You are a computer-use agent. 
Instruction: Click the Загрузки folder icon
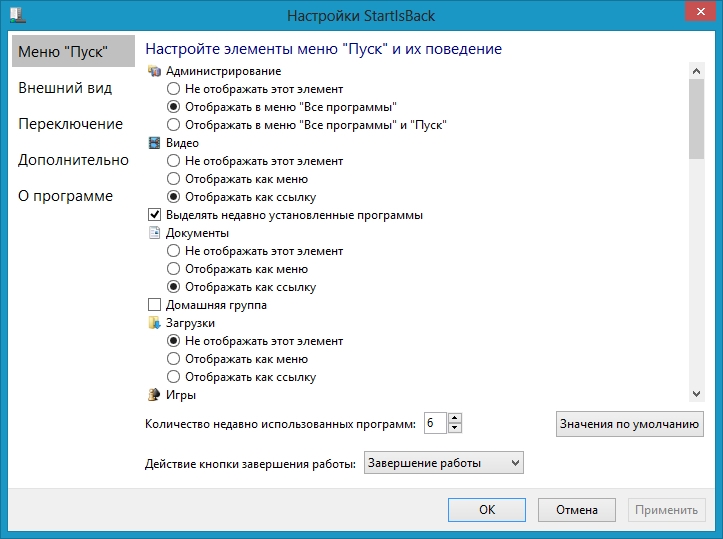pyautogui.click(x=154, y=323)
